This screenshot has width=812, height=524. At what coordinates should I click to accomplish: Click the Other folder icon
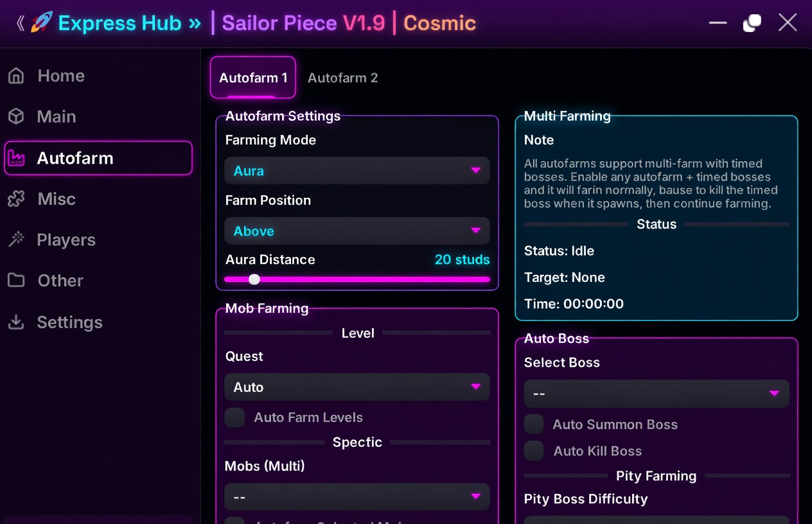16,281
